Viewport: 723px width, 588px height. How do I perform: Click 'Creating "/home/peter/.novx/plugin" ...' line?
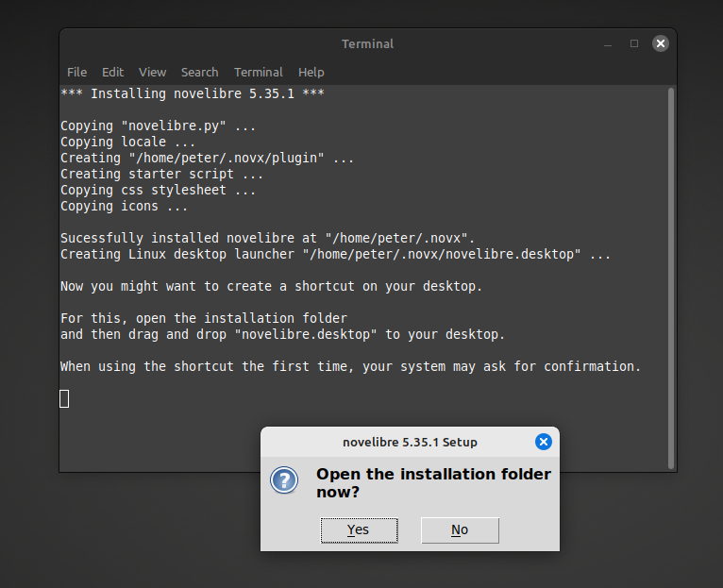(x=207, y=158)
